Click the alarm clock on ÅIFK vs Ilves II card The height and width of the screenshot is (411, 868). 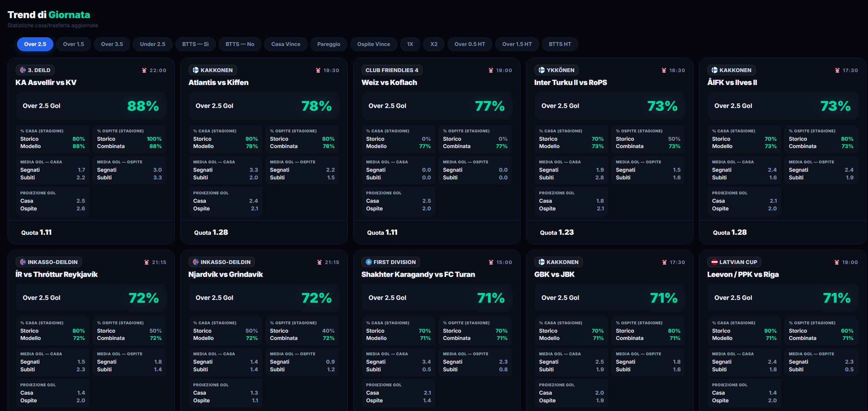click(x=837, y=70)
